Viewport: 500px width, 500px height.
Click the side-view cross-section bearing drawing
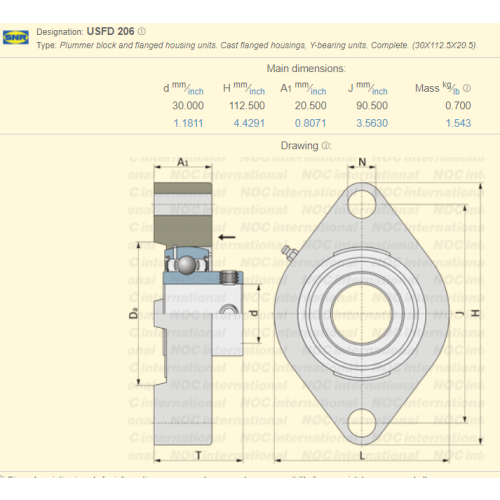tap(197, 312)
